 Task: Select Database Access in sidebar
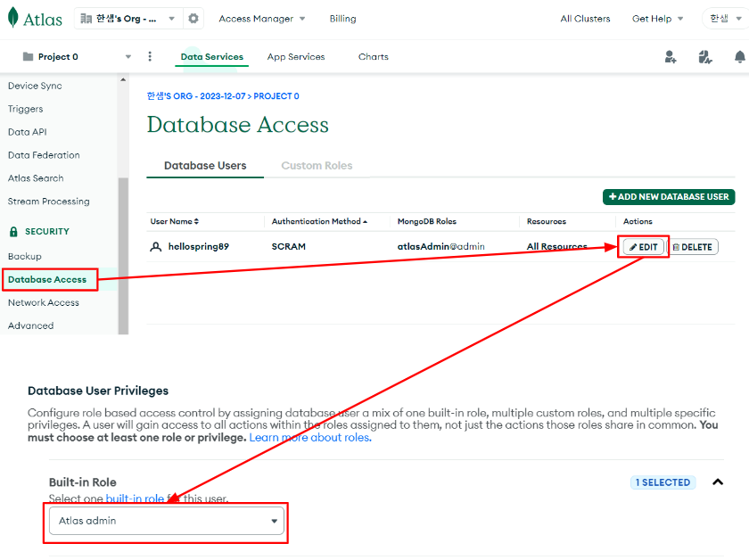(47, 279)
